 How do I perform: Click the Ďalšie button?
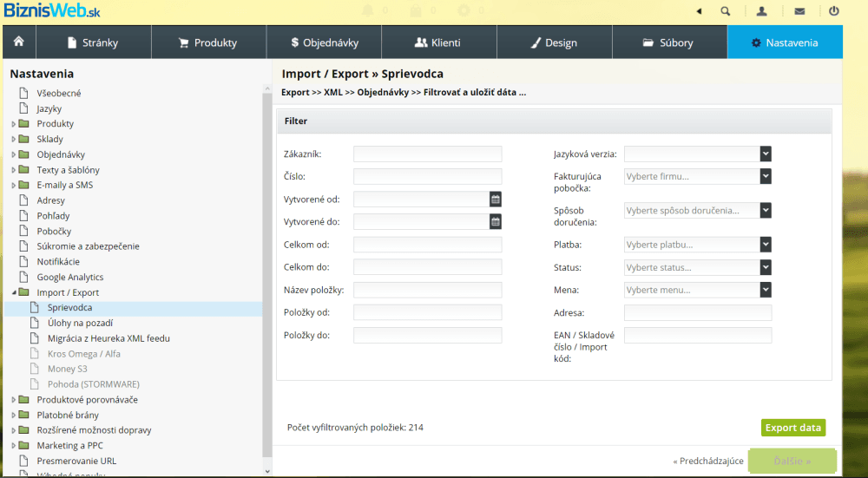click(792, 461)
